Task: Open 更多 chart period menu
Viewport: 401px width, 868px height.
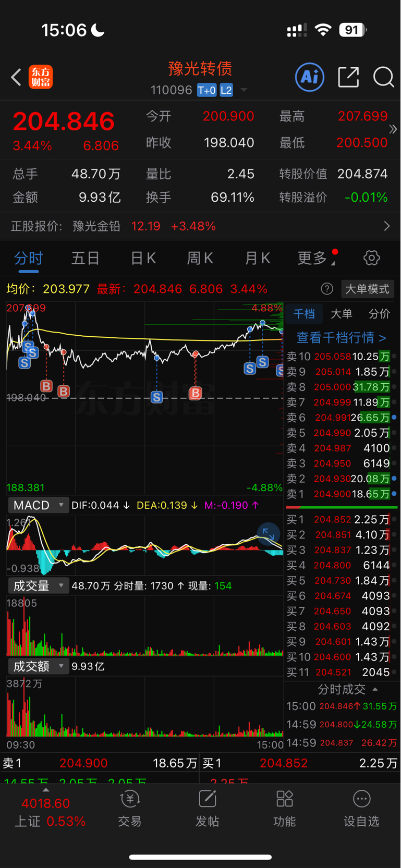Action: [x=316, y=258]
